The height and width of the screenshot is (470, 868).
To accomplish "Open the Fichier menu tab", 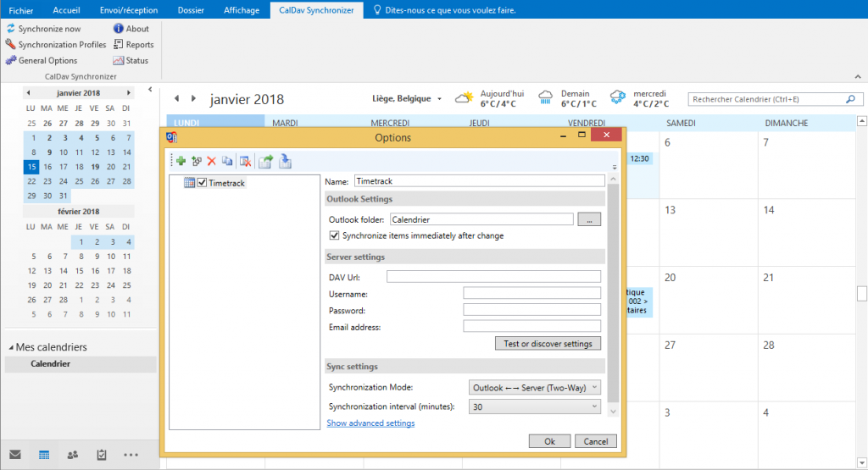I will pos(21,10).
